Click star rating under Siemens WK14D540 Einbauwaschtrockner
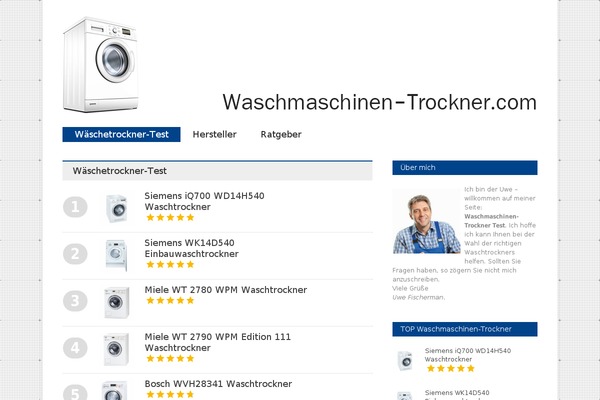Screen dimensions: 600x400 click(170, 264)
